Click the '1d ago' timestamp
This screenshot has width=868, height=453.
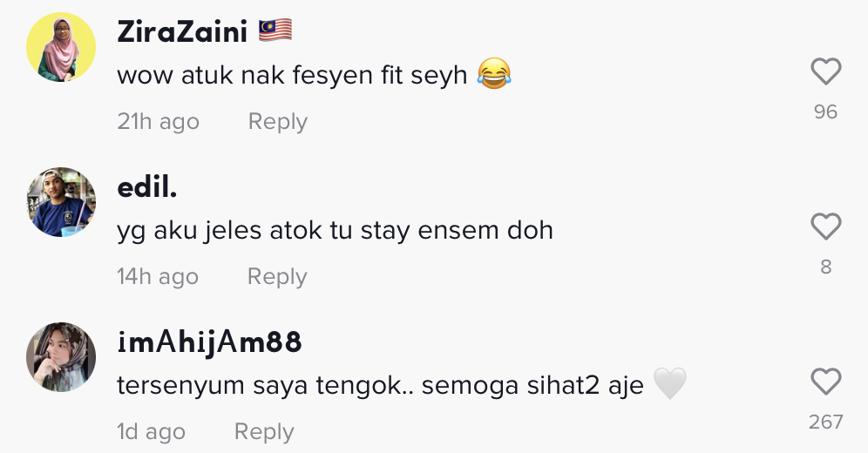coord(151,431)
